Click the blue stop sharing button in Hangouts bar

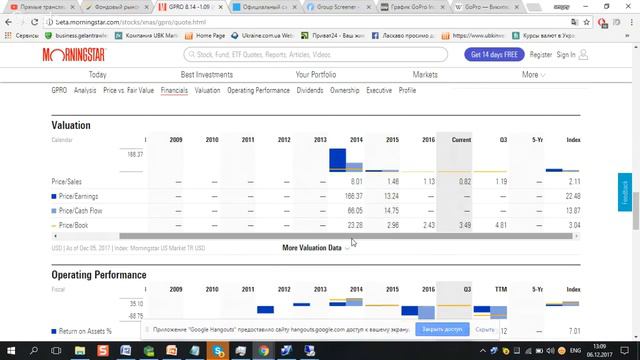[442, 329]
